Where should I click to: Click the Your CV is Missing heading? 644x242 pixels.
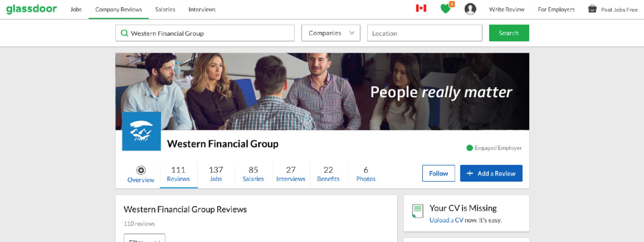click(x=463, y=208)
